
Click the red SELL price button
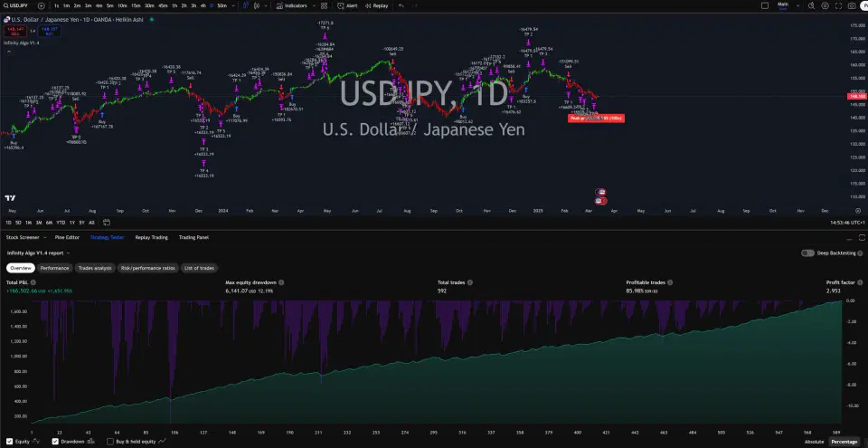coord(15,31)
